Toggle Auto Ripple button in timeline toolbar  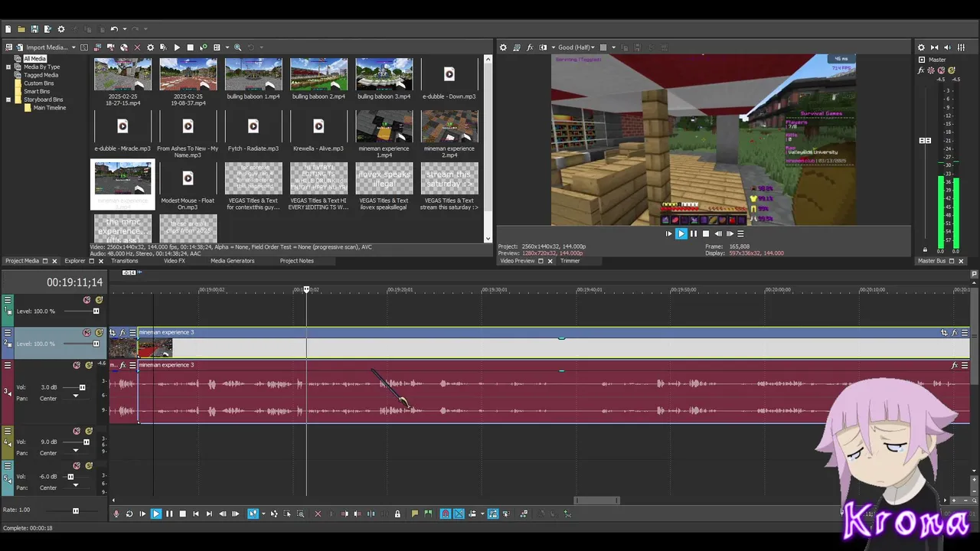pos(472,514)
